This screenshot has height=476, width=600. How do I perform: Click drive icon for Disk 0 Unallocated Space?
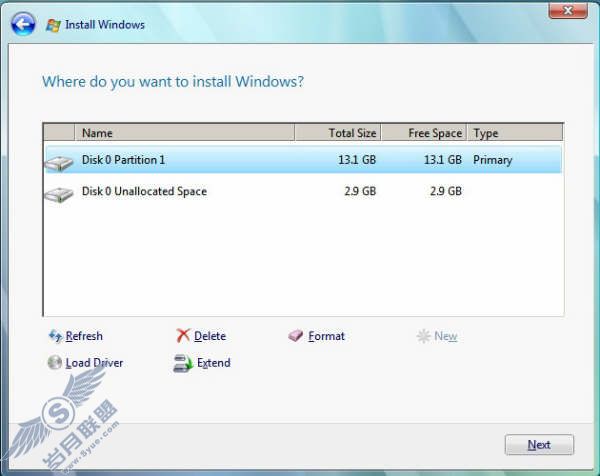click(x=59, y=194)
